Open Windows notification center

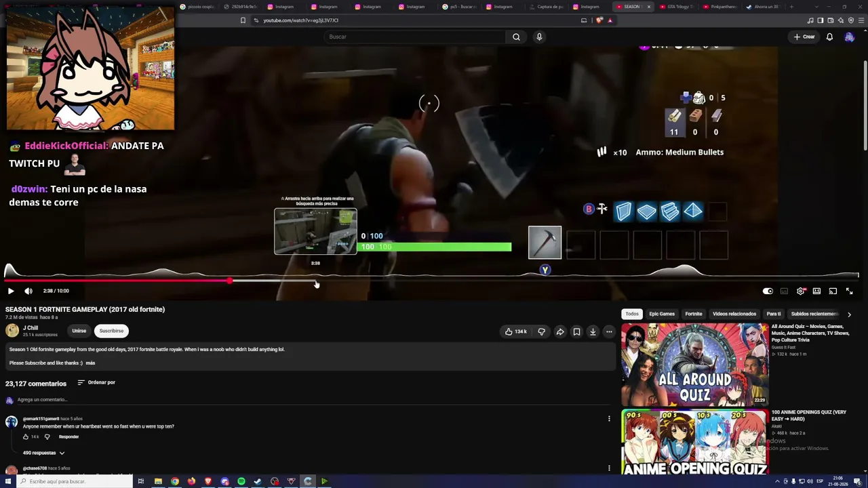[857, 481]
